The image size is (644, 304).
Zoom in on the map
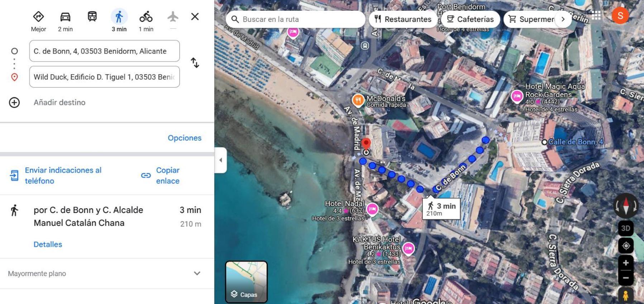pyautogui.click(x=626, y=263)
